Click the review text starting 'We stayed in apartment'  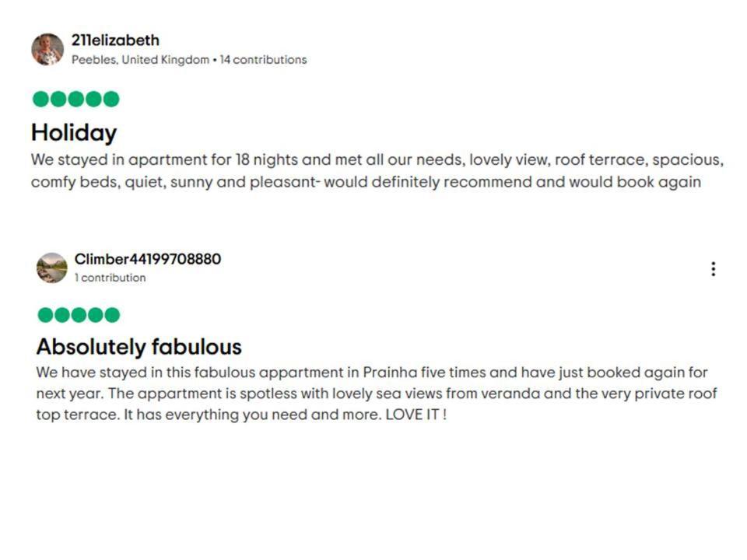tap(377, 170)
